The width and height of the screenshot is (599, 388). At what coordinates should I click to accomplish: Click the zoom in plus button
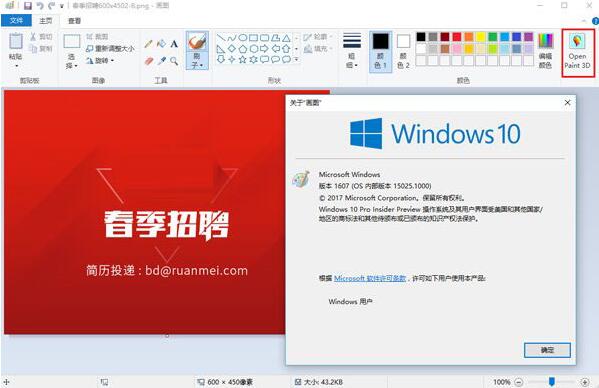(x=584, y=382)
